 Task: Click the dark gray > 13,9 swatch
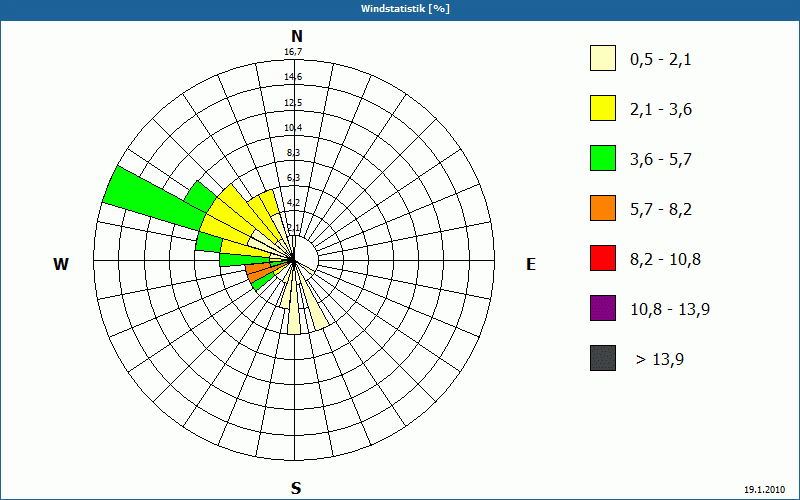tap(603, 358)
